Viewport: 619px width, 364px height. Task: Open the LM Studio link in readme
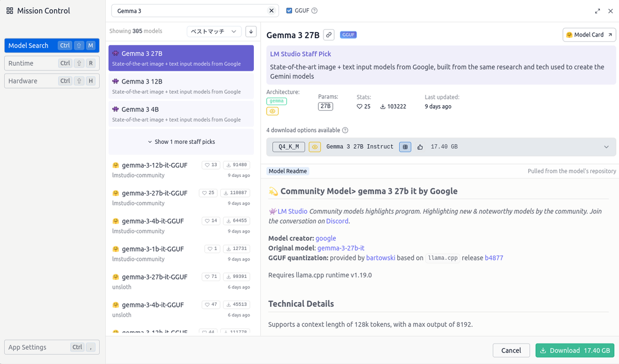pos(292,211)
